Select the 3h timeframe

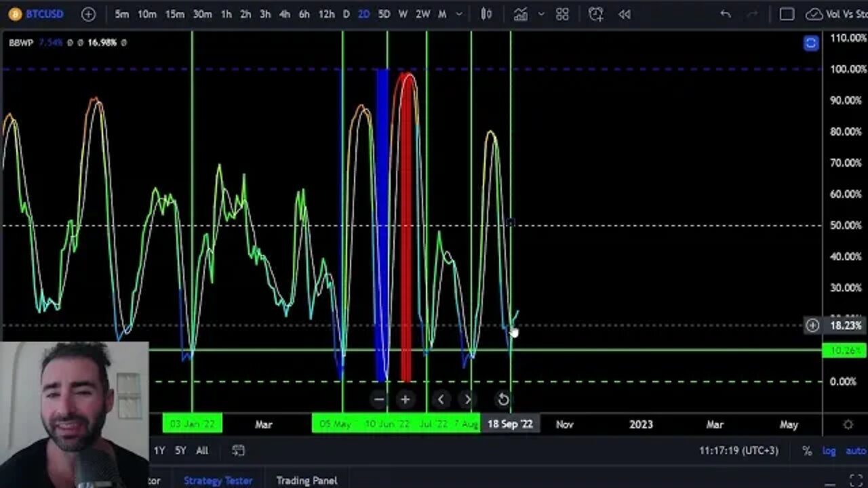[x=265, y=14]
